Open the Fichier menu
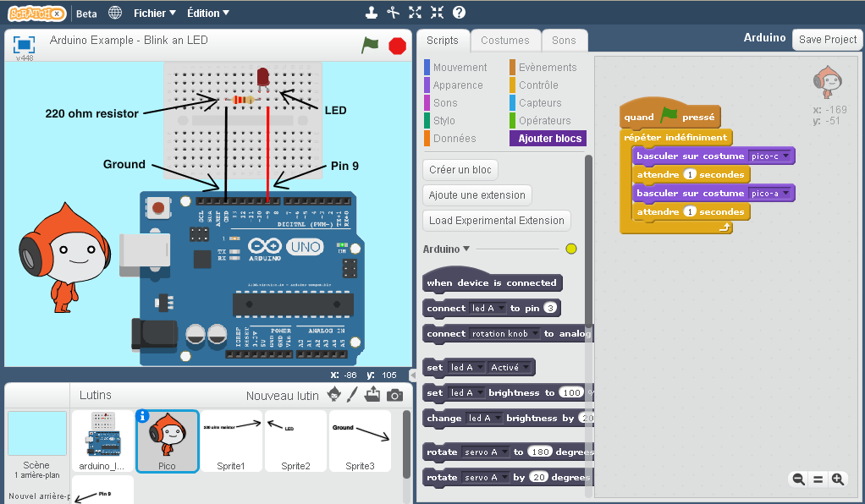The image size is (865, 504). point(154,14)
